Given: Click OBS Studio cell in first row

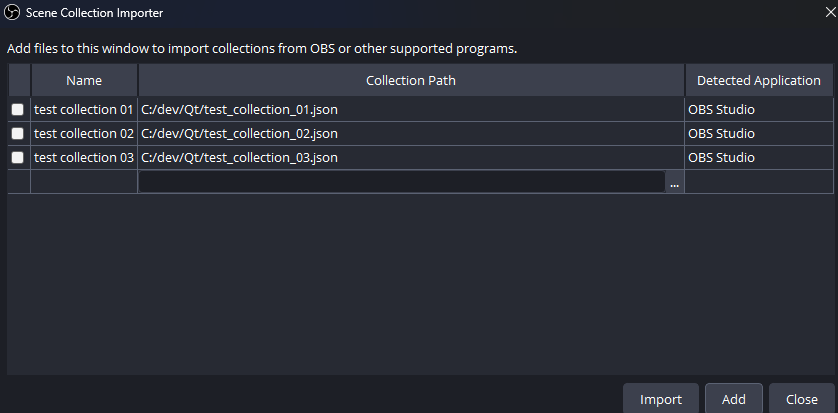Looking at the screenshot, I should [721, 109].
